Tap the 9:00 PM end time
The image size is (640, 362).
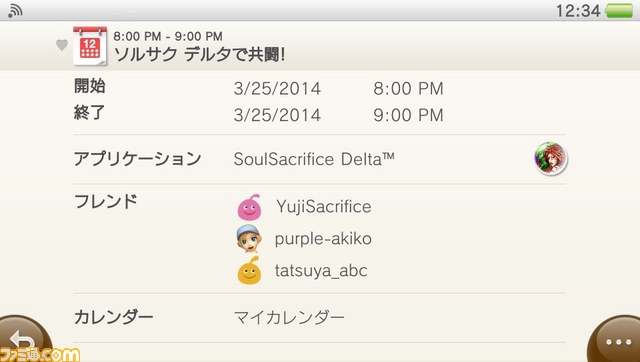[408, 115]
